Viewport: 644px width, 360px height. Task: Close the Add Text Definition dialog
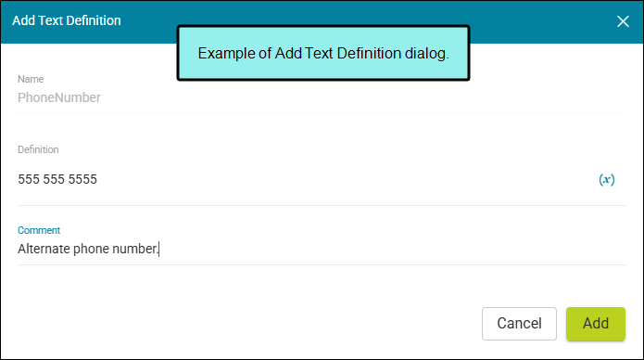click(x=623, y=21)
